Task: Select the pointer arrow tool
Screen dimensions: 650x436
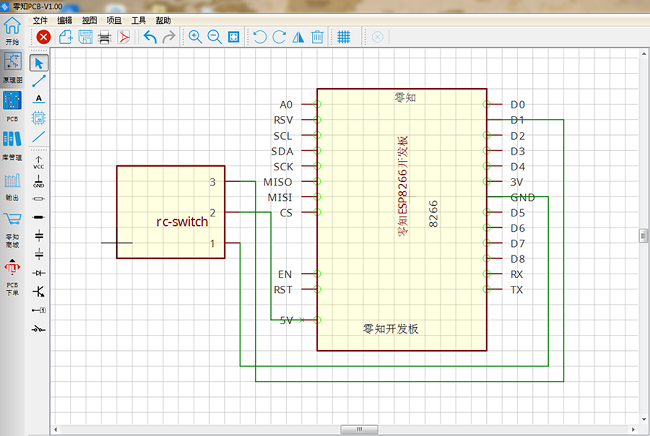Action: (x=39, y=63)
